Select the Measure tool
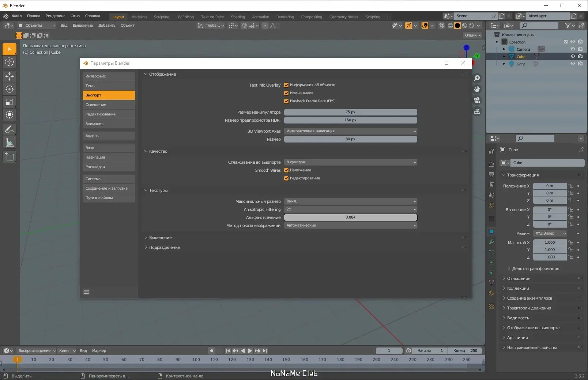This screenshot has width=588, height=380. click(10, 142)
